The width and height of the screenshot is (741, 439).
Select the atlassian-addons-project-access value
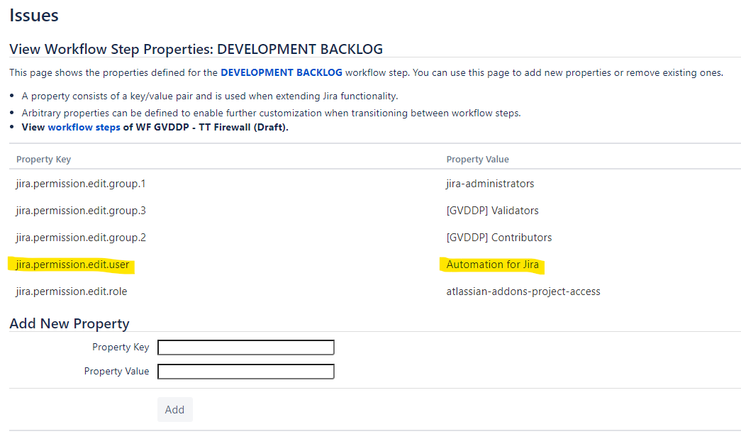pos(523,291)
